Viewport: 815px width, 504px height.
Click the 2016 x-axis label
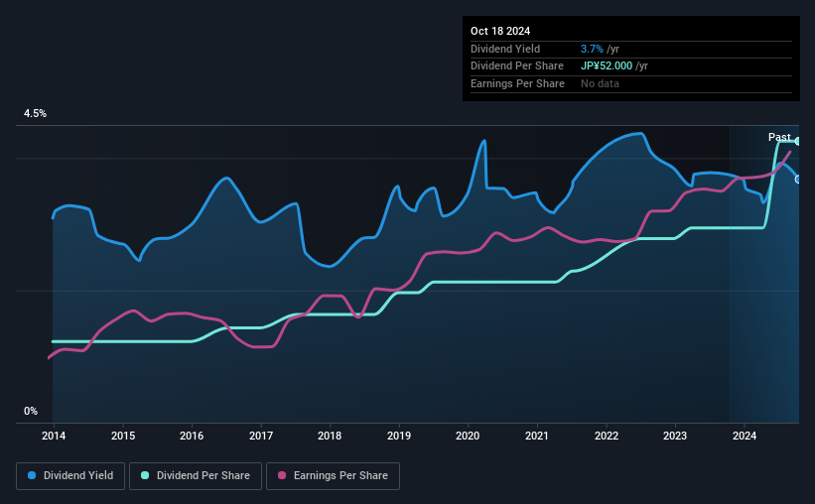coord(192,436)
